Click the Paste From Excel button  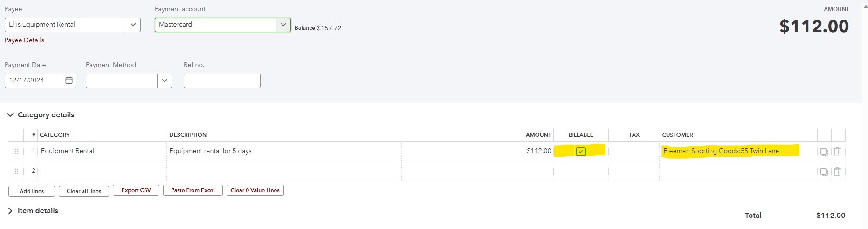[193, 190]
